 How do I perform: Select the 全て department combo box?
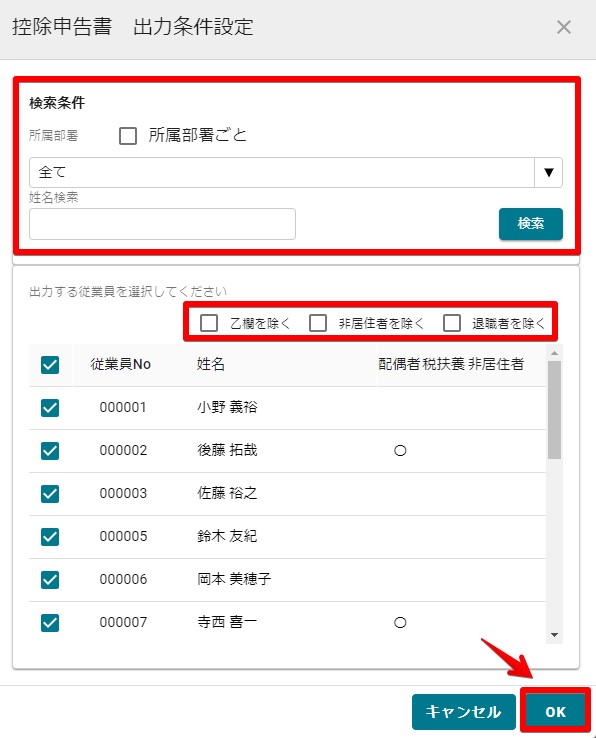tap(296, 172)
